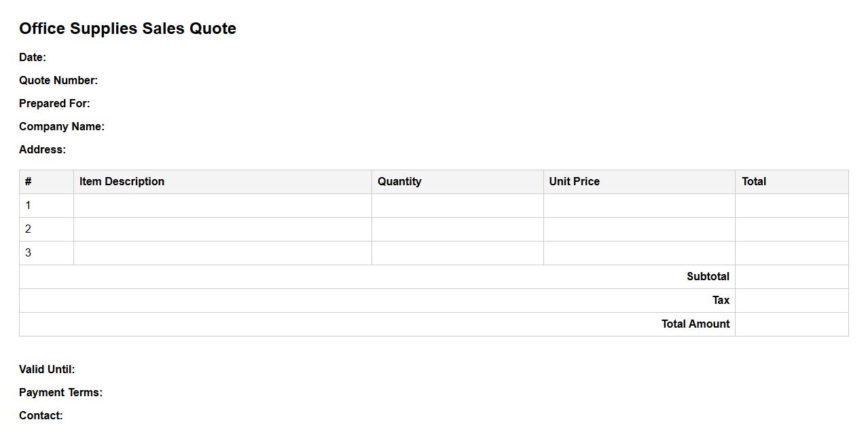This screenshot has height=441, width=868.
Task: Click the empty Total Amount value cell
Action: (x=791, y=324)
